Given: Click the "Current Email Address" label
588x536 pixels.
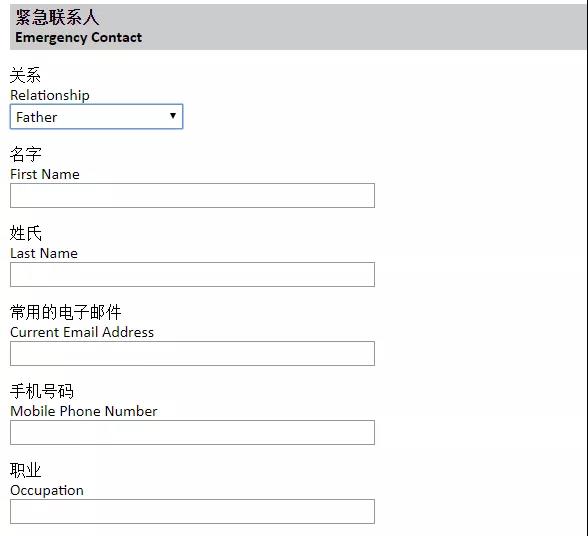Looking at the screenshot, I should pos(82,332).
